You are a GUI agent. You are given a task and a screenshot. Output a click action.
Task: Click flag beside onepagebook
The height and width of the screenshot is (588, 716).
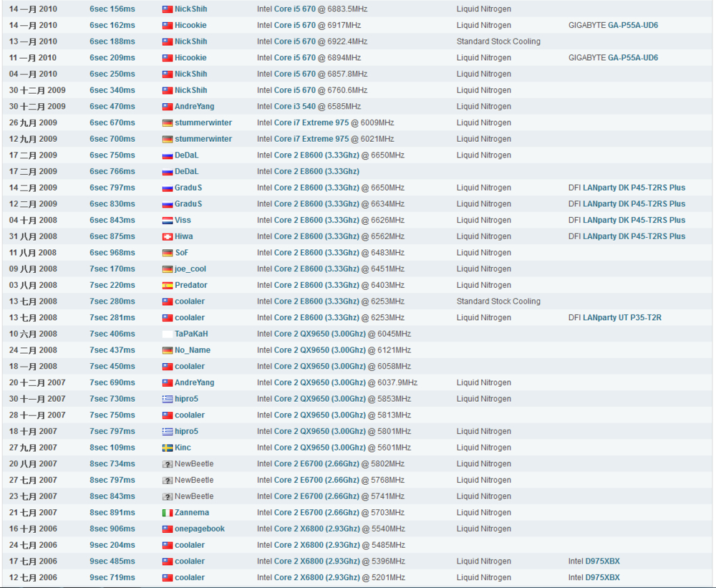click(167, 529)
